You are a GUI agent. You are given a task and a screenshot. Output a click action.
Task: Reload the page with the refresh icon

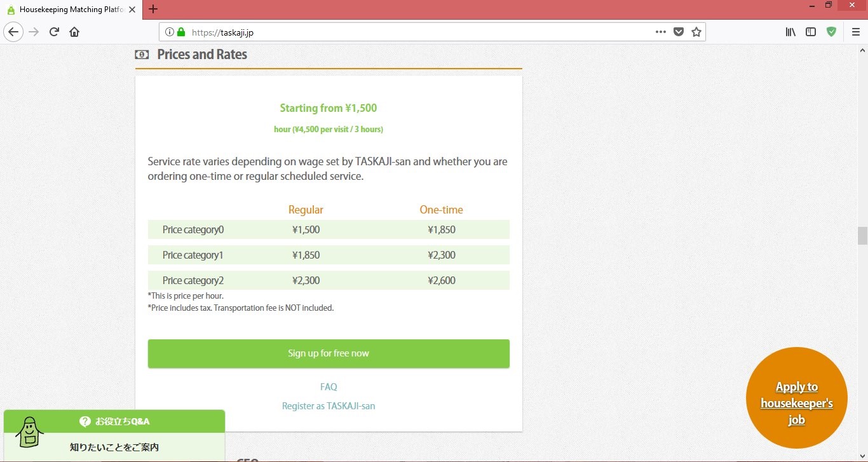54,32
